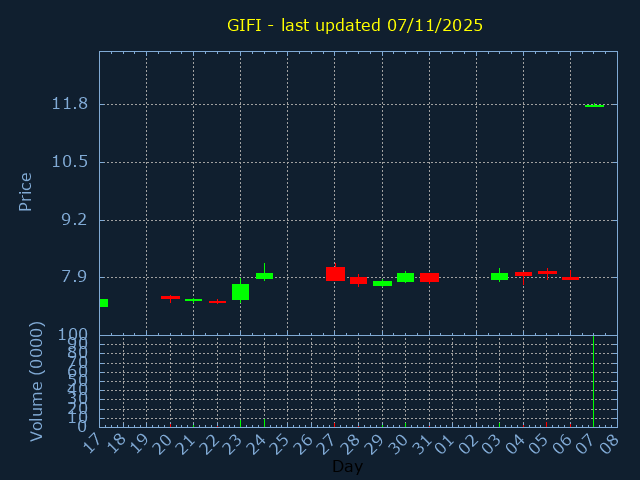The image size is (640, 480).
Task: Click the day 03 x-axis tick label
Action: pyautogui.click(x=493, y=444)
